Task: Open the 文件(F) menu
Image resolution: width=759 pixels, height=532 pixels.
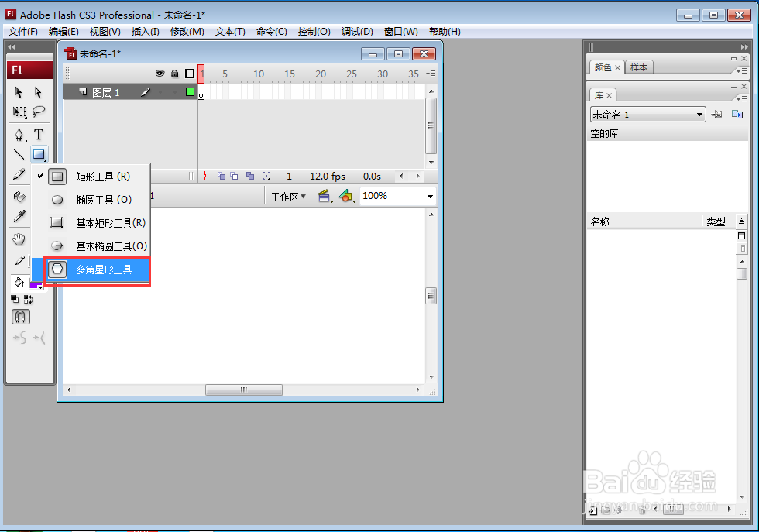Action: click(x=22, y=32)
